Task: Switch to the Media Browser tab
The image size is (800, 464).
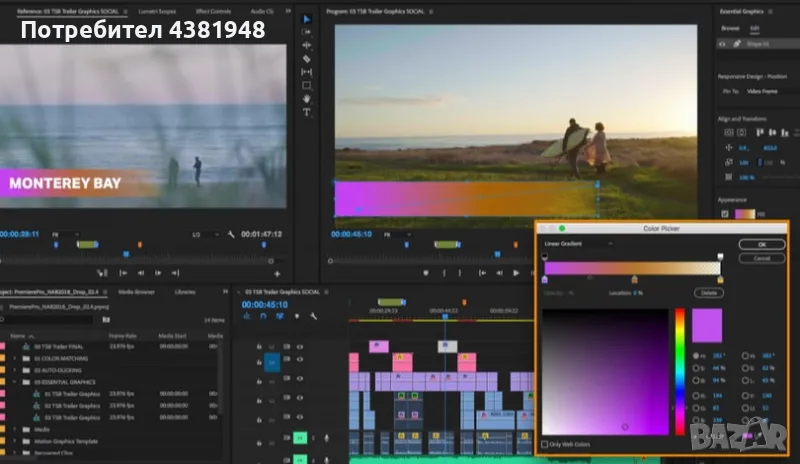Action: (x=137, y=292)
